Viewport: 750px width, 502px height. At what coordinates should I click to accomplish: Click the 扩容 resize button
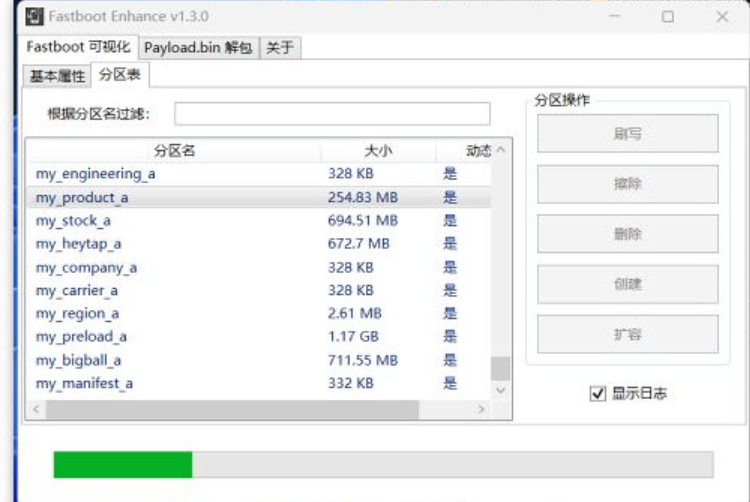click(x=628, y=334)
